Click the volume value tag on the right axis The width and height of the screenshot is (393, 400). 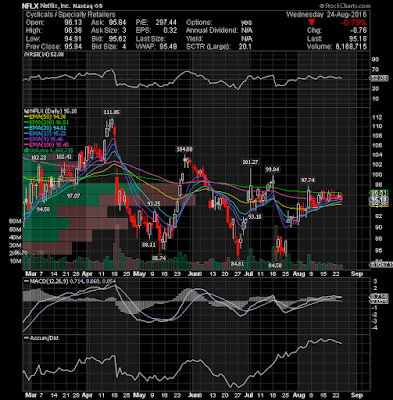380,265
